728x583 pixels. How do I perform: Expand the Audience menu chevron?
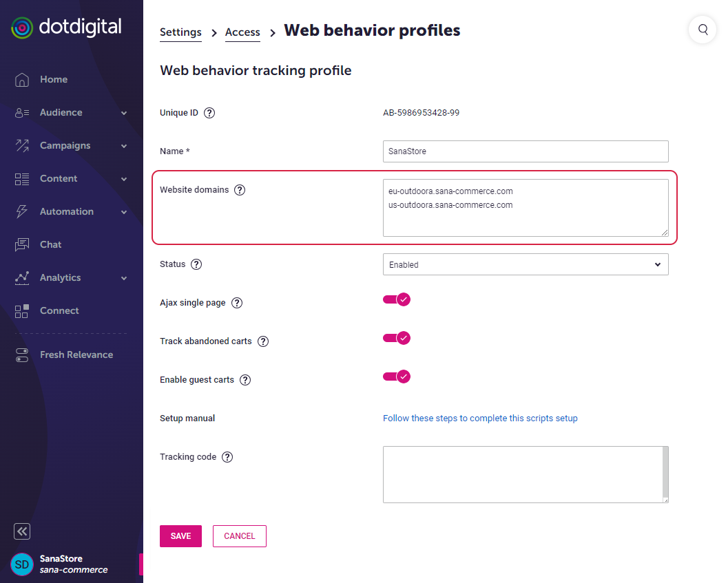tap(124, 113)
